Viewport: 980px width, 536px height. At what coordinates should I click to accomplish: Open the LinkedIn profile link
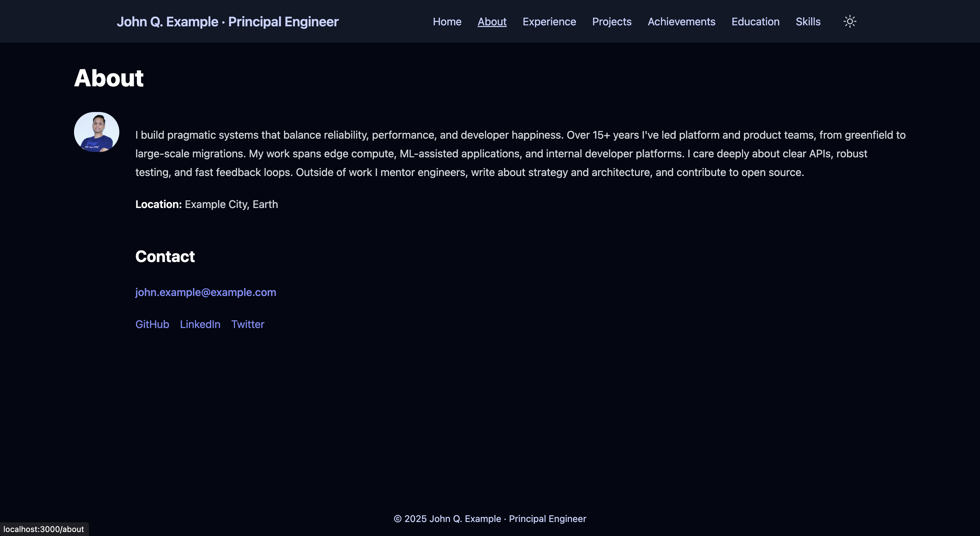(x=200, y=324)
